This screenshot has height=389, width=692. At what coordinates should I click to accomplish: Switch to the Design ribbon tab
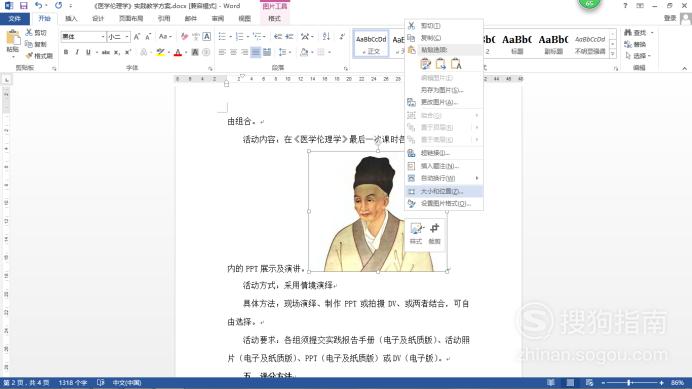point(98,19)
